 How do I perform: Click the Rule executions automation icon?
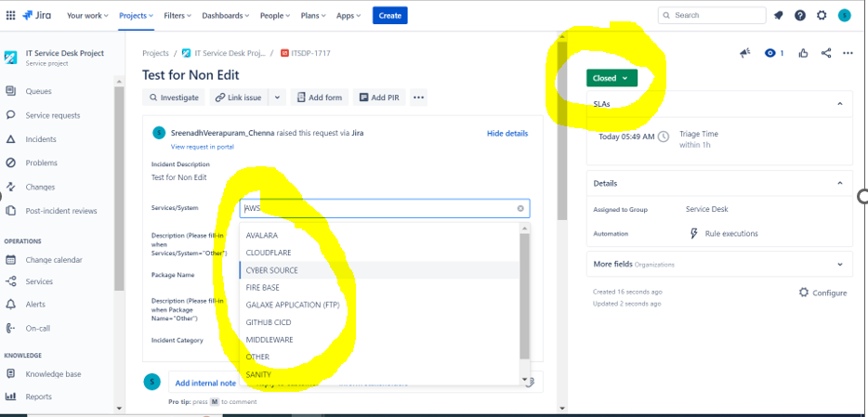[x=693, y=233]
